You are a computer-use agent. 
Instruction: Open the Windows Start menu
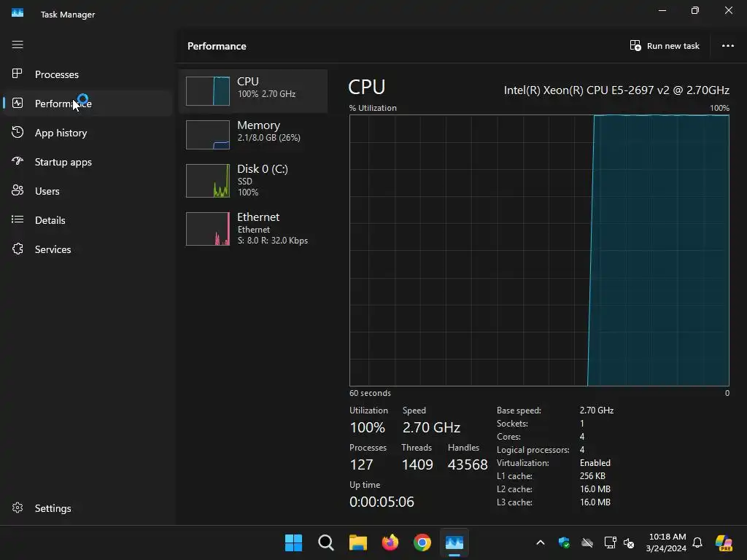coord(293,542)
